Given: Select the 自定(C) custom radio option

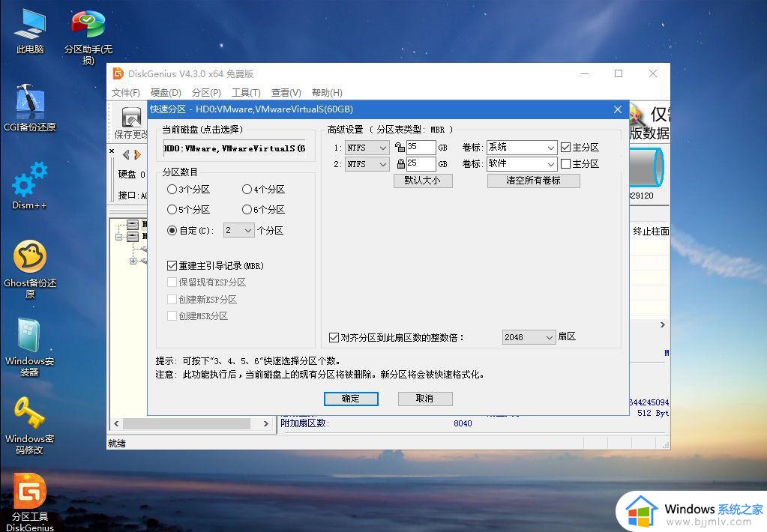Looking at the screenshot, I should (x=190, y=230).
